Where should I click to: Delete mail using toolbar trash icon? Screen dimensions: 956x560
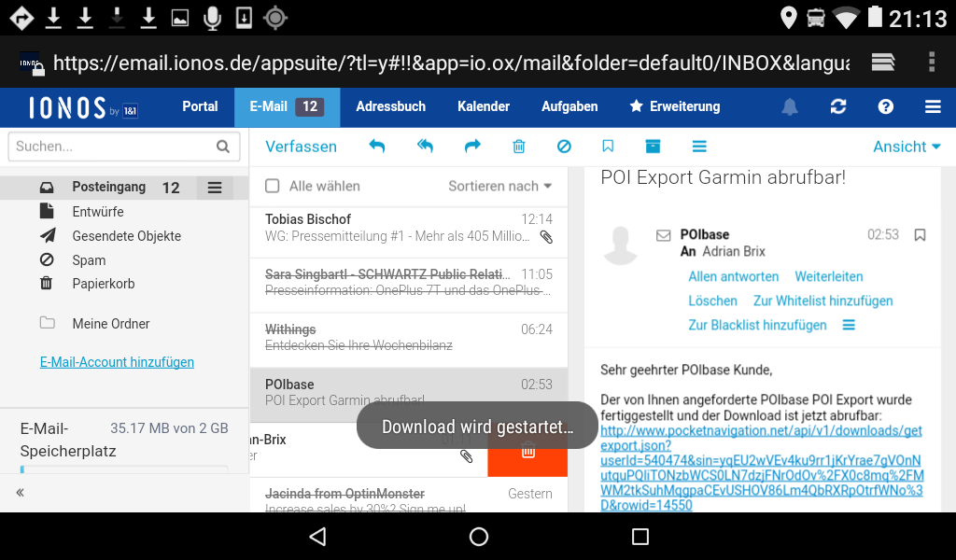[519, 147]
